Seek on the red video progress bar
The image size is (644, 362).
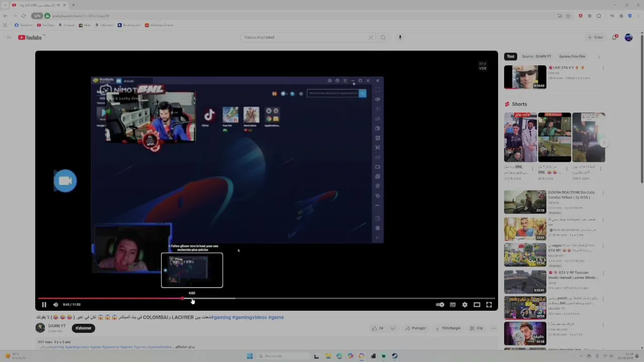267,298
